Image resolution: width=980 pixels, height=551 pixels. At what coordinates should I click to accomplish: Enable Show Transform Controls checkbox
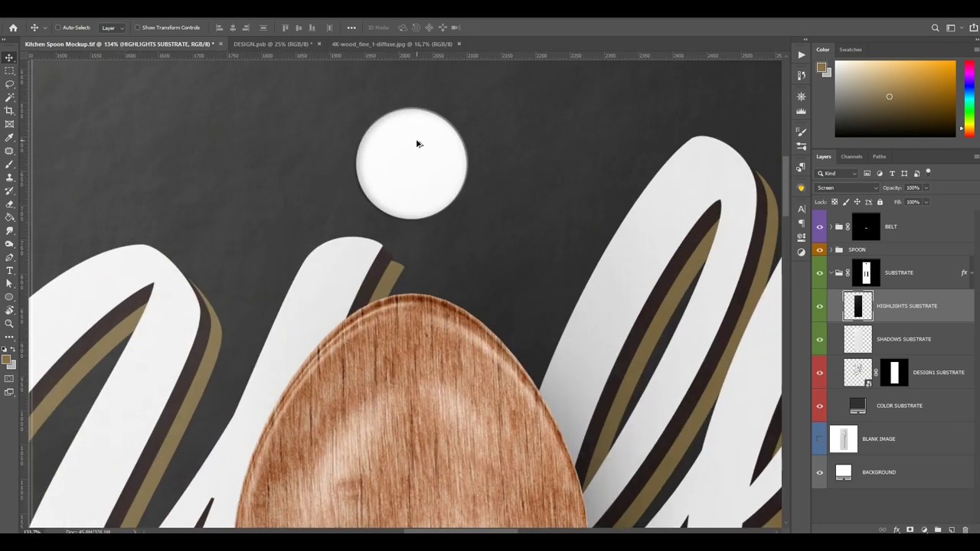pyautogui.click(x=137, y=28)
